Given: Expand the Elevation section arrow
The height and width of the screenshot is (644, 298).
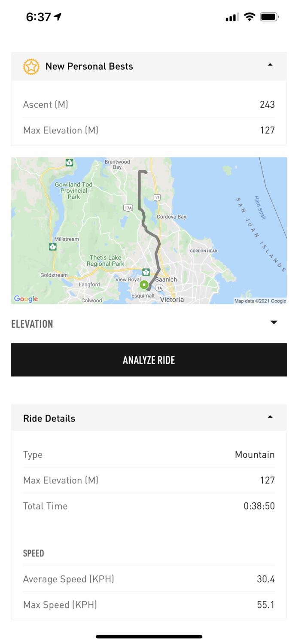Looking at the screenshot, I should (274, 322).
